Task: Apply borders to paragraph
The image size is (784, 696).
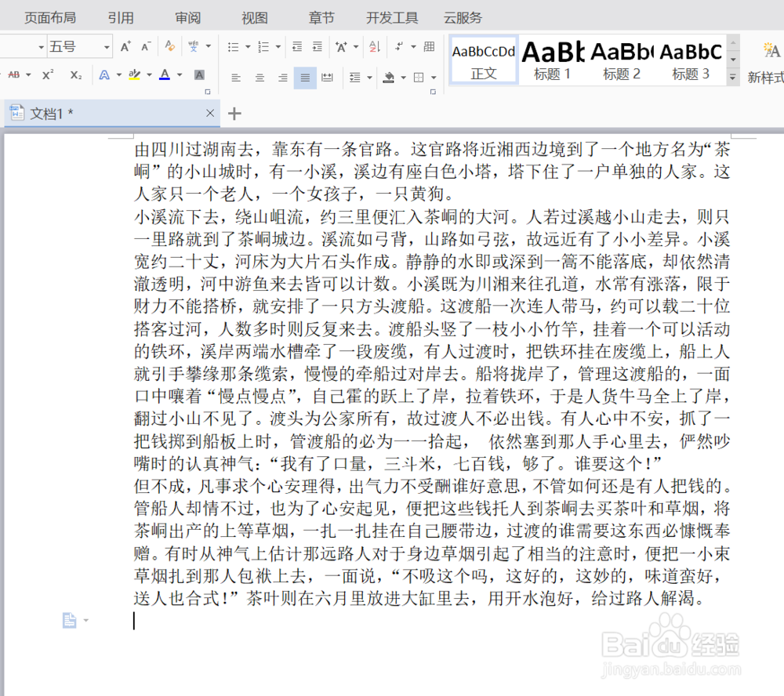Action: pyautogui.click(x=419, y=78)
